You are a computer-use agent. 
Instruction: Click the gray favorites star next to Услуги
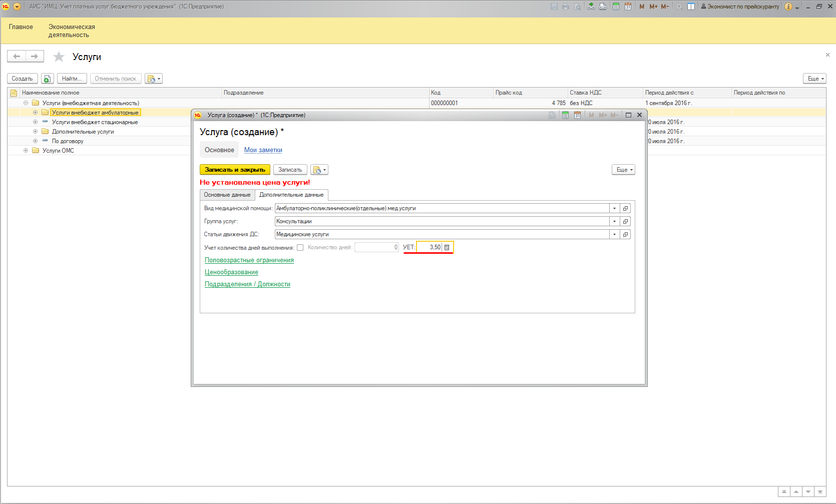point(59,57)
